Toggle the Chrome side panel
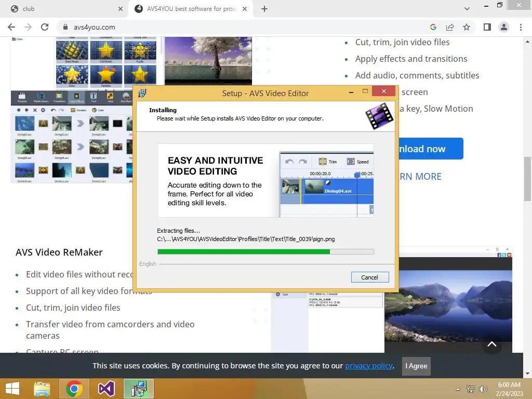Viewport: 532px width, 399px height. click(487, 27)
